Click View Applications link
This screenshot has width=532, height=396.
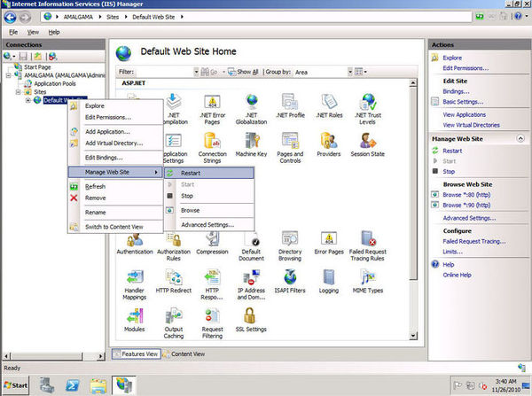click(464, 115)
